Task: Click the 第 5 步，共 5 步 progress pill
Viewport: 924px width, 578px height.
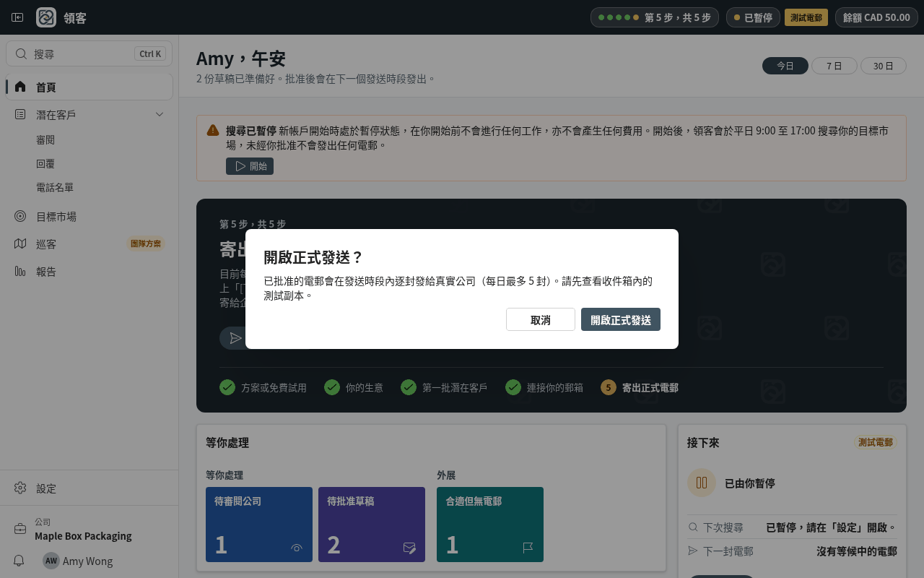Action: [x=655, y=17]
